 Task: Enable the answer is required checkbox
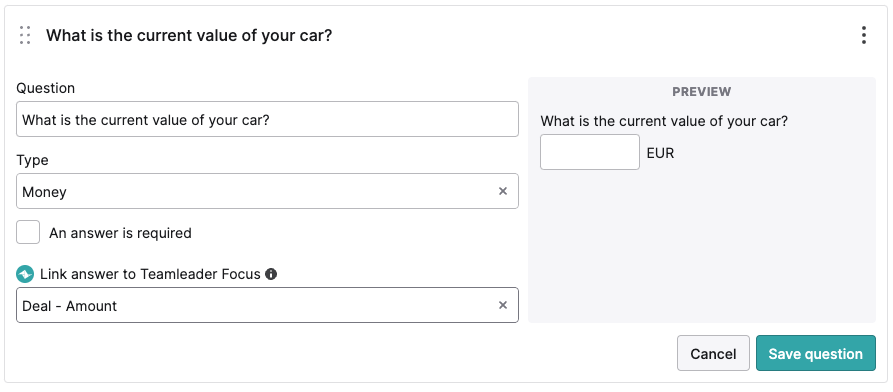[28, 232]
